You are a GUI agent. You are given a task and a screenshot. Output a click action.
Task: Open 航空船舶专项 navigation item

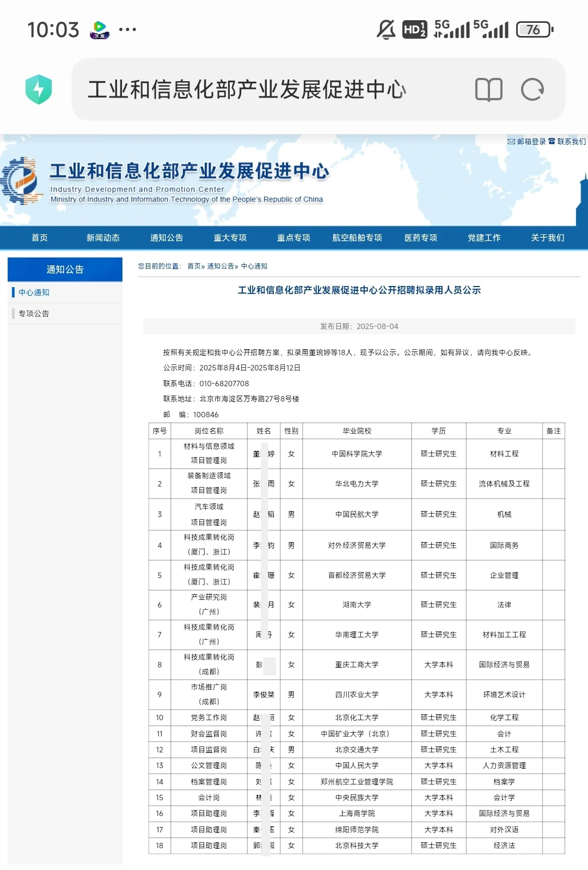click(357, 238)
